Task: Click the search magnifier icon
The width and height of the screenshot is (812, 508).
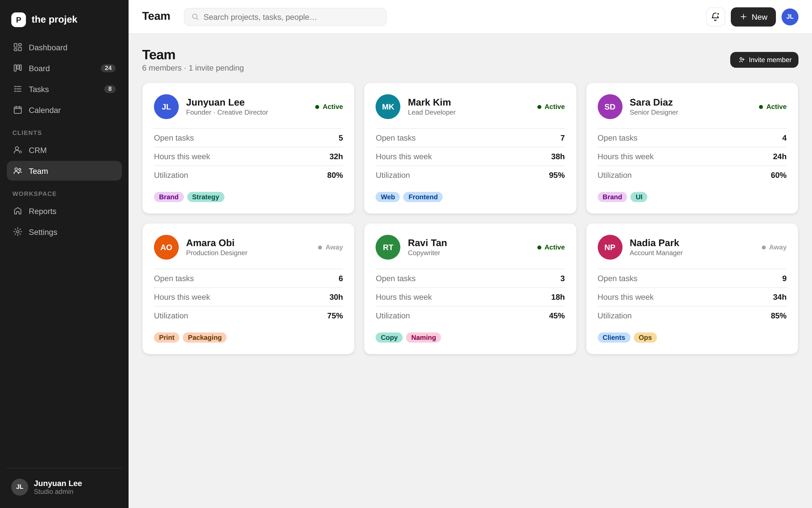Action: (x=195, y=17)
